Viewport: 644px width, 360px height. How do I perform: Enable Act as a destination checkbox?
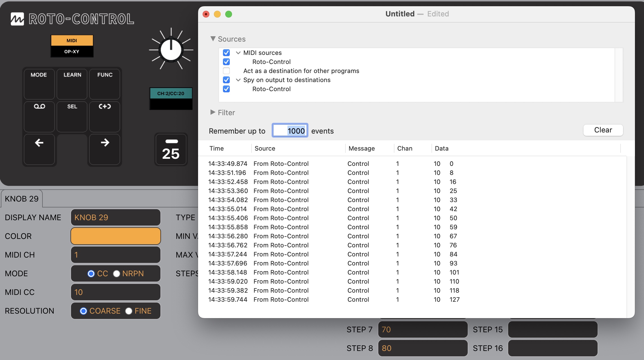pyautogui.click(x=226, y=71)
